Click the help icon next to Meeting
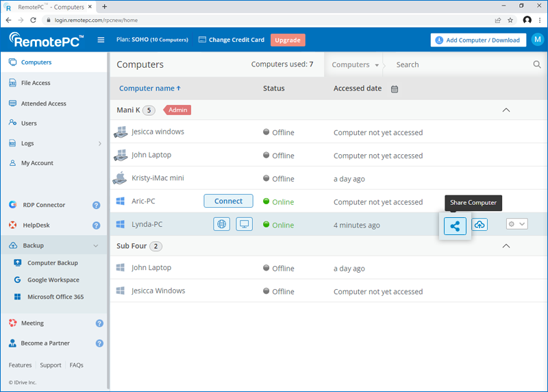Image resolution: width=548 pixels, height=392 pixels. (x=99, y=323)
